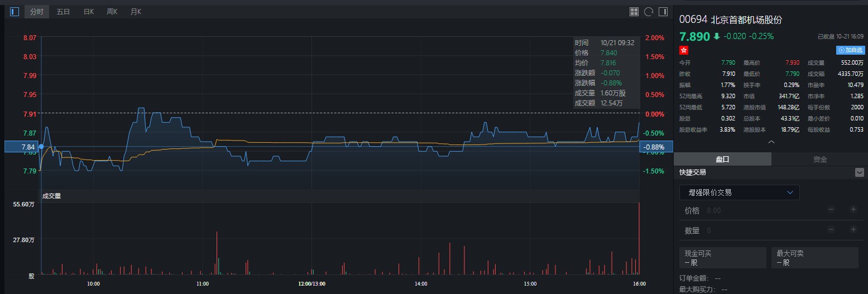
Task: Decrease the 数量 with minus button
Action: click(x=831, y=230)
